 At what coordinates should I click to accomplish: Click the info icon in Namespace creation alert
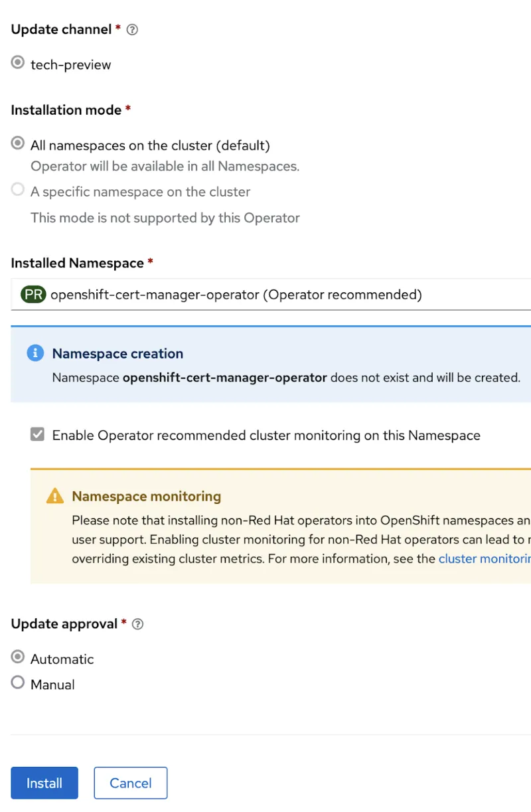click(x=37, y=353)
